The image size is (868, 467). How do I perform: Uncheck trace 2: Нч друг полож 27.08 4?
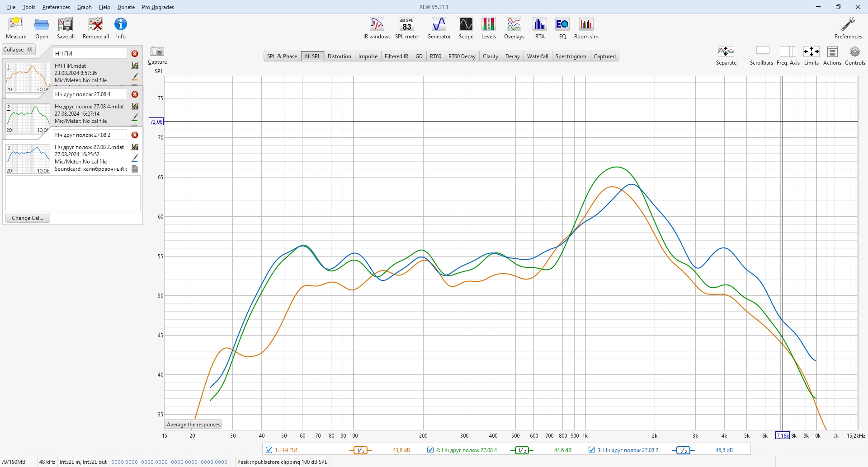click(x=430, y=450)
